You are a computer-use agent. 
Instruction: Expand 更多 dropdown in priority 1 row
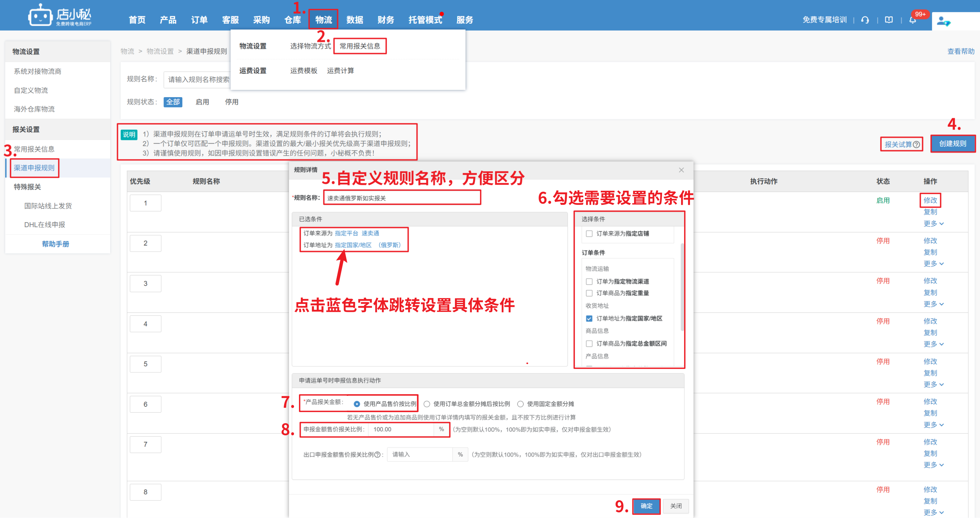click(x=933, y=223)
